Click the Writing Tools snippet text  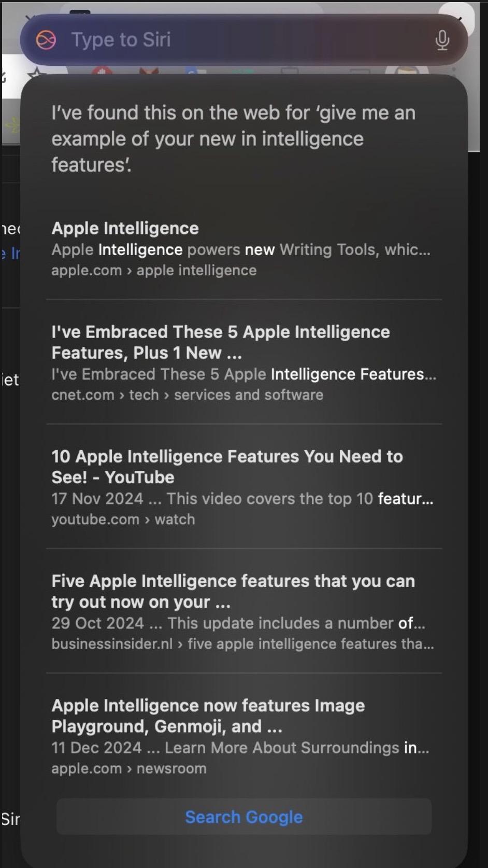click(241, 249)
